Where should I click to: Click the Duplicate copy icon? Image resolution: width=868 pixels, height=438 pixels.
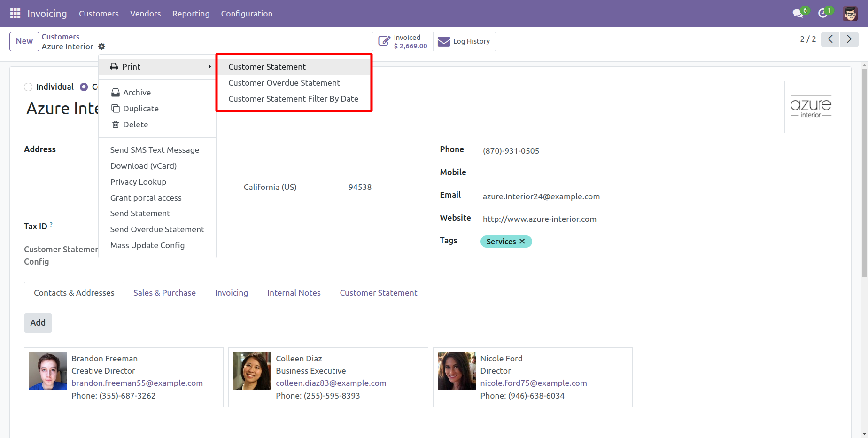click(x=115, y=109)
